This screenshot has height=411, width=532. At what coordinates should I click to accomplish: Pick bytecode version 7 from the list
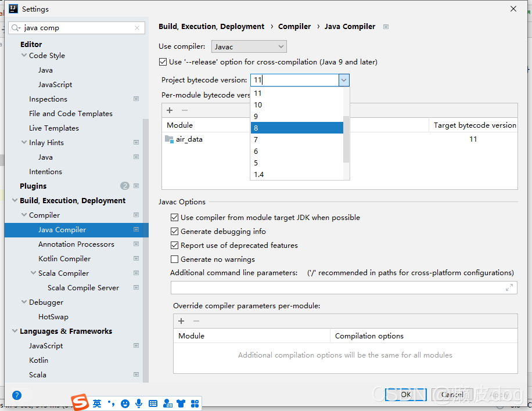(x=297, y=139)
